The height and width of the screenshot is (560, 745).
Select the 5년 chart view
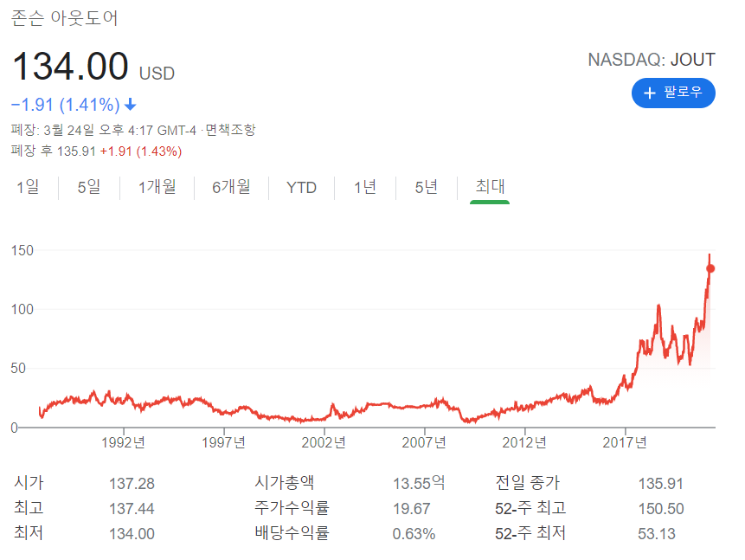pyautogui.click(x=425, y=186)
